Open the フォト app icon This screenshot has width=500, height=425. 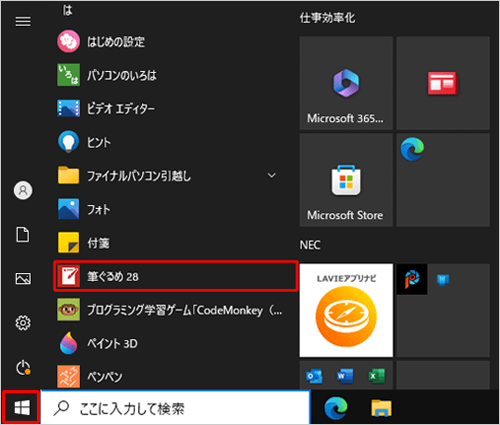pyautogui.click(x=68, y=209)
